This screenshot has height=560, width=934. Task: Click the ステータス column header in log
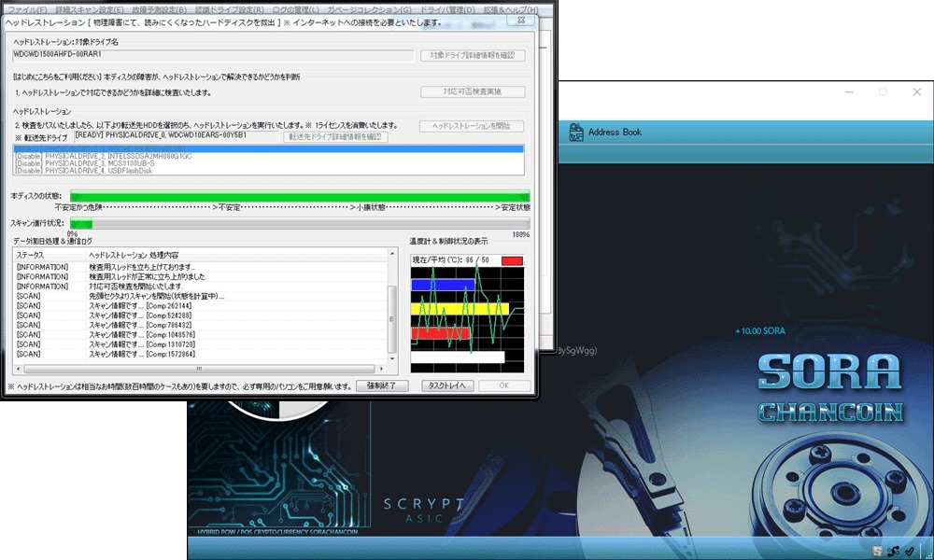[50, 255]
